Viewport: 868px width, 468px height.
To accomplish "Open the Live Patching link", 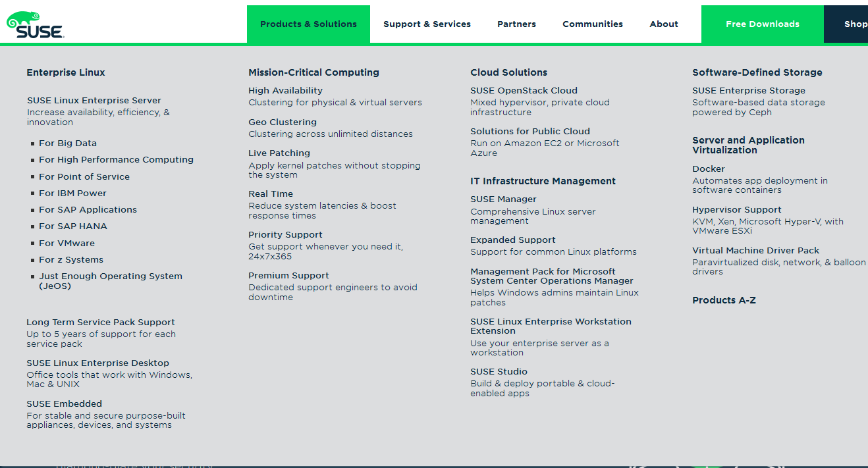I will click(279, 153).
